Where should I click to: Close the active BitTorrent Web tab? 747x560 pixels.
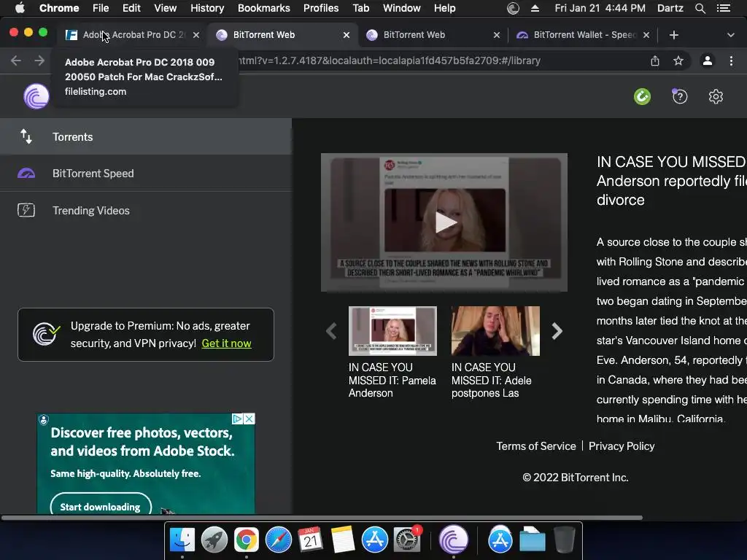[x=347, y=35]
